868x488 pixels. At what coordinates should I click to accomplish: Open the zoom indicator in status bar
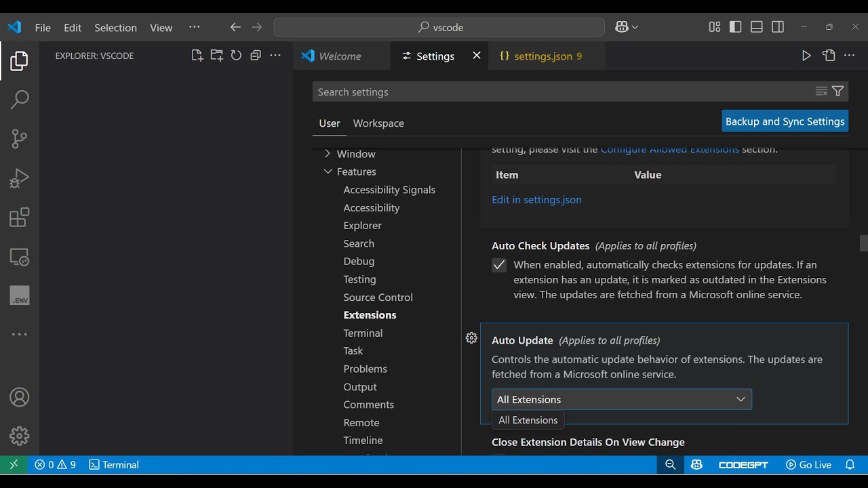click(x=671, y=464)
